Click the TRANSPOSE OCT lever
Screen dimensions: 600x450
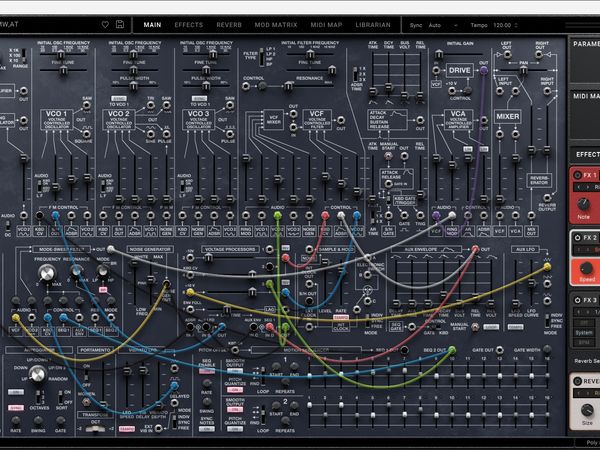click(x=95, y=429)
